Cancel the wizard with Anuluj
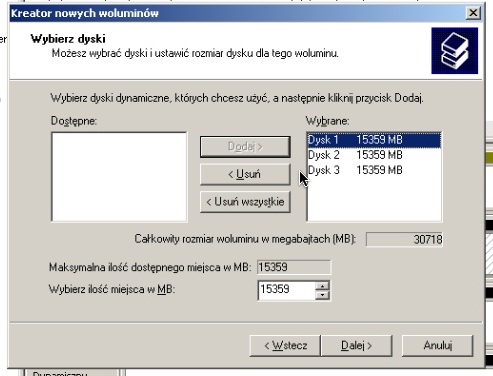Viewport: 493px width, 376px height. (x=437, y=346)
